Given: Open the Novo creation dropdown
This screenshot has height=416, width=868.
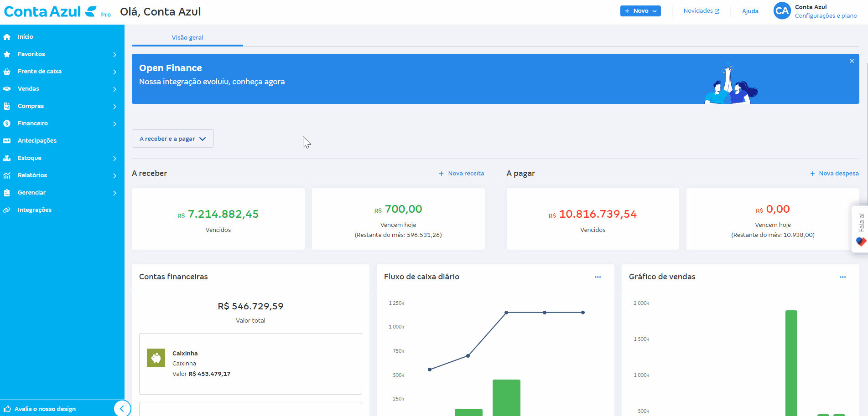Looking at the screenshot, I should coord(640,10).
